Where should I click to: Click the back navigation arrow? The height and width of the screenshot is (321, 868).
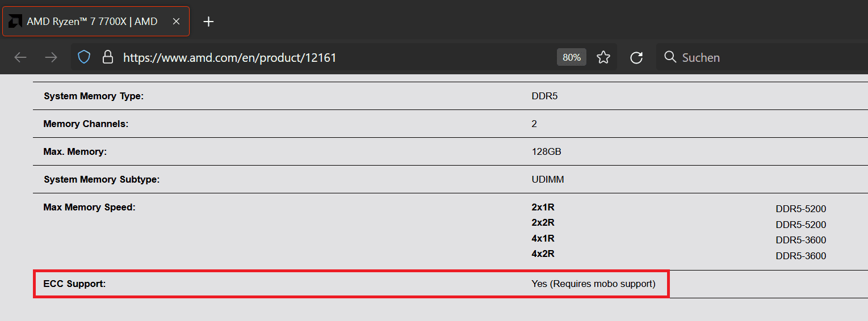click(20, 57)
